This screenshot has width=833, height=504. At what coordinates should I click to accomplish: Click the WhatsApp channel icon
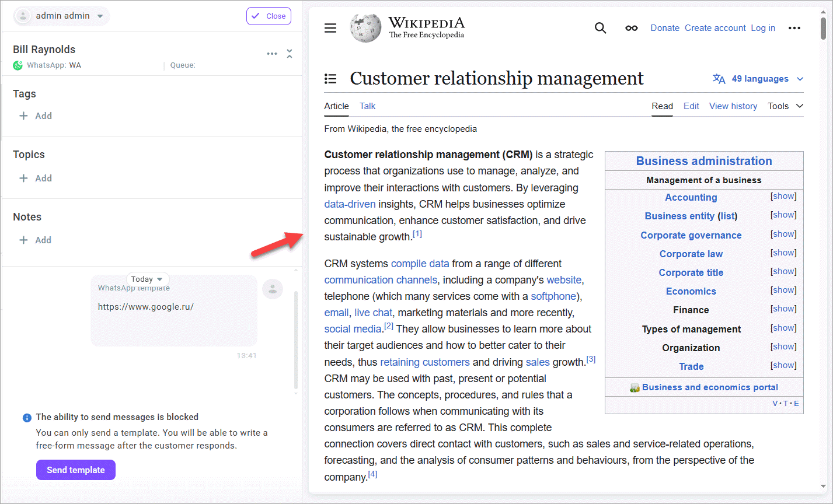tap(18, 65)
